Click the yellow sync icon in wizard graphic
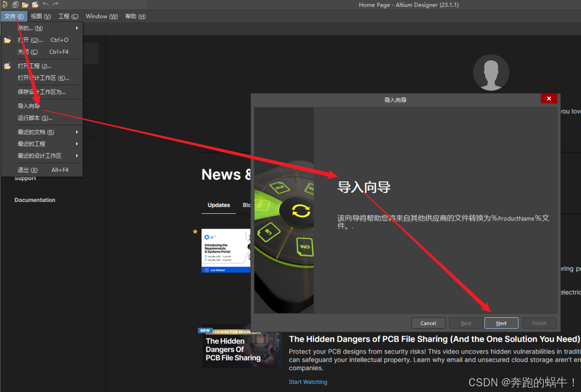Viewport: 581px width, 392px height. (301, 211)
